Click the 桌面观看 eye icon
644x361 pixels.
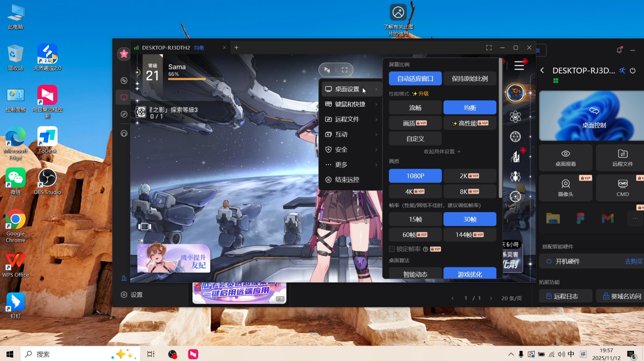coord(565,154)
